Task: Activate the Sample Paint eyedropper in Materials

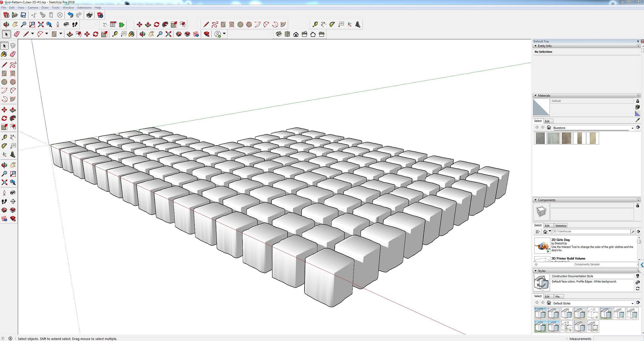Action: coord(637,120)
